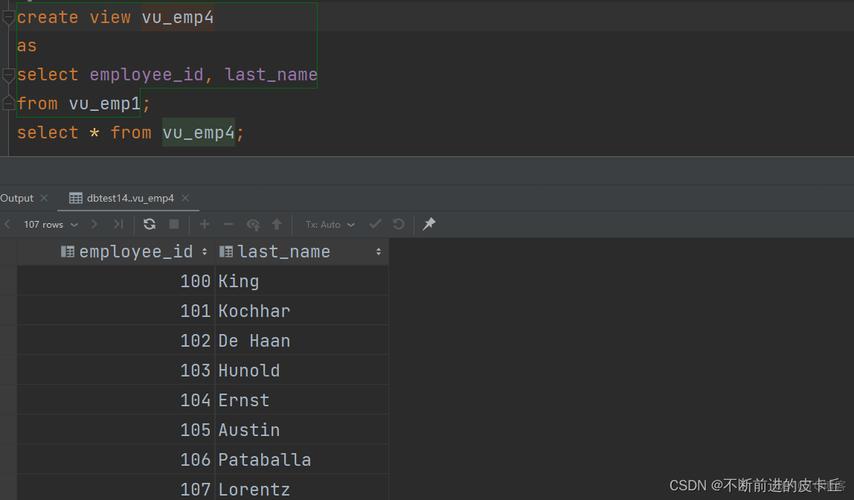Close the Output tab

pos(44,198)
